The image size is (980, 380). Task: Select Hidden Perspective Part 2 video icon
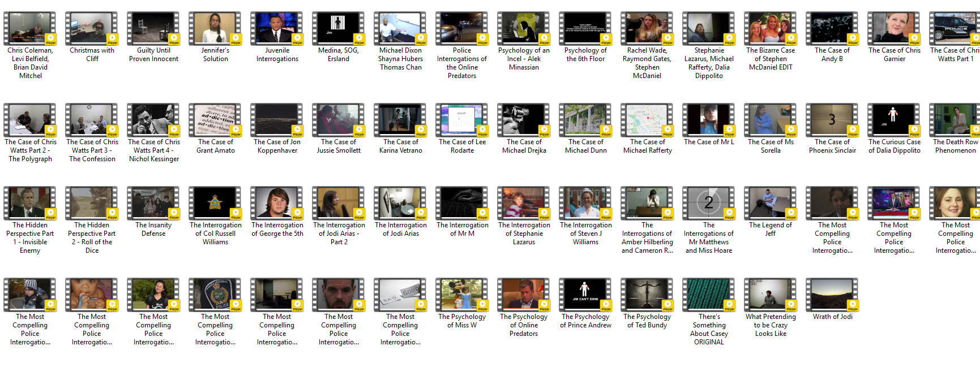click(92, 203)
